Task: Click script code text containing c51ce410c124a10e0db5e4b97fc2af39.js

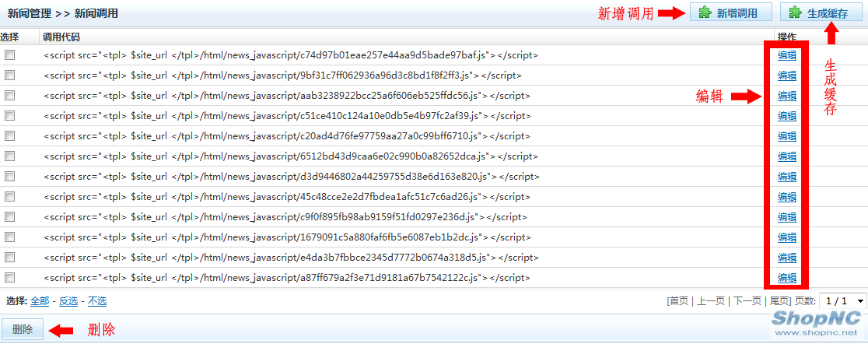Action: tap(287, 116)
